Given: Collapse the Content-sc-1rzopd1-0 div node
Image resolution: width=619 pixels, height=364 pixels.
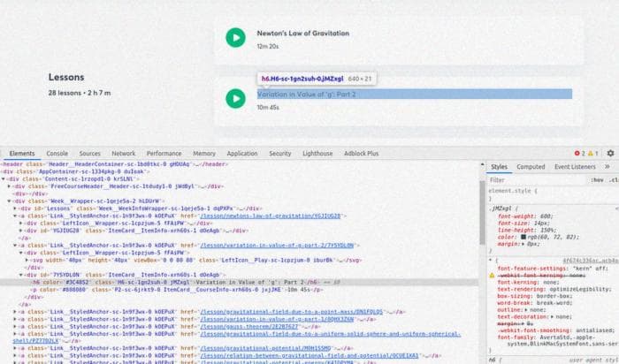Looking at the screenshot, I should click(4, 179).
